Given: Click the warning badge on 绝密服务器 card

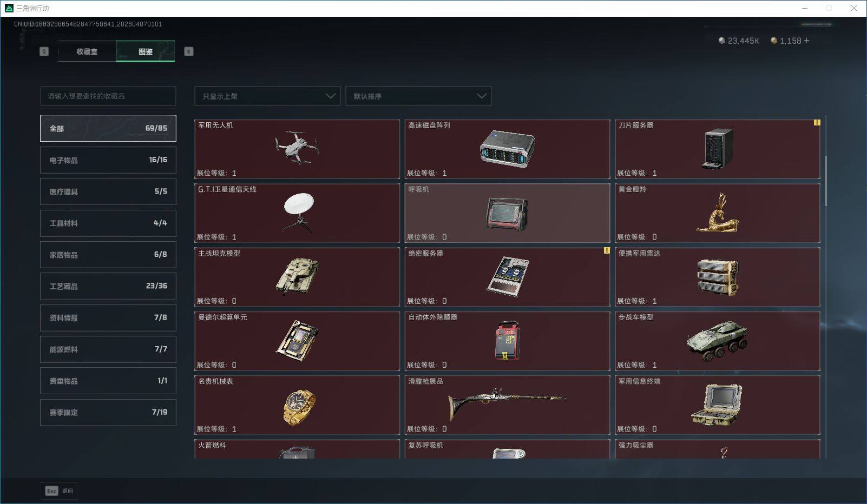Looking at the screenshot, I should pyautogui.click(x=607, y=250).
